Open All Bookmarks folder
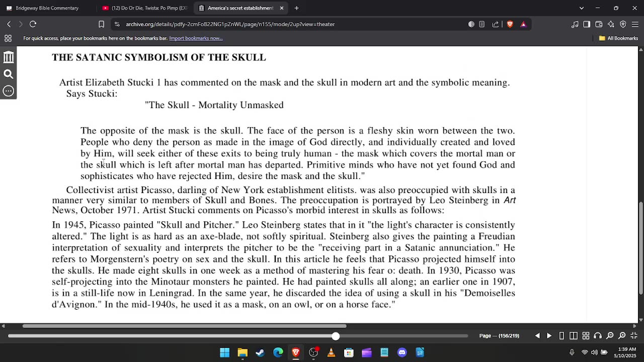The height and width of the screenshot is (362, 644). [x=618, y=38]
